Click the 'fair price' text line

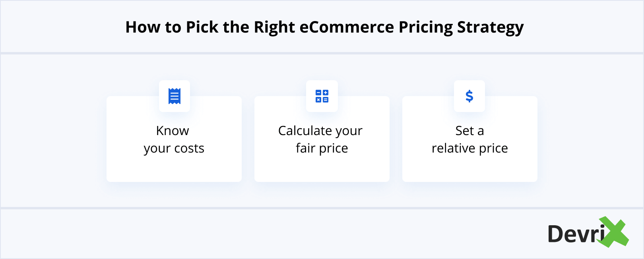tap(322, 148)
